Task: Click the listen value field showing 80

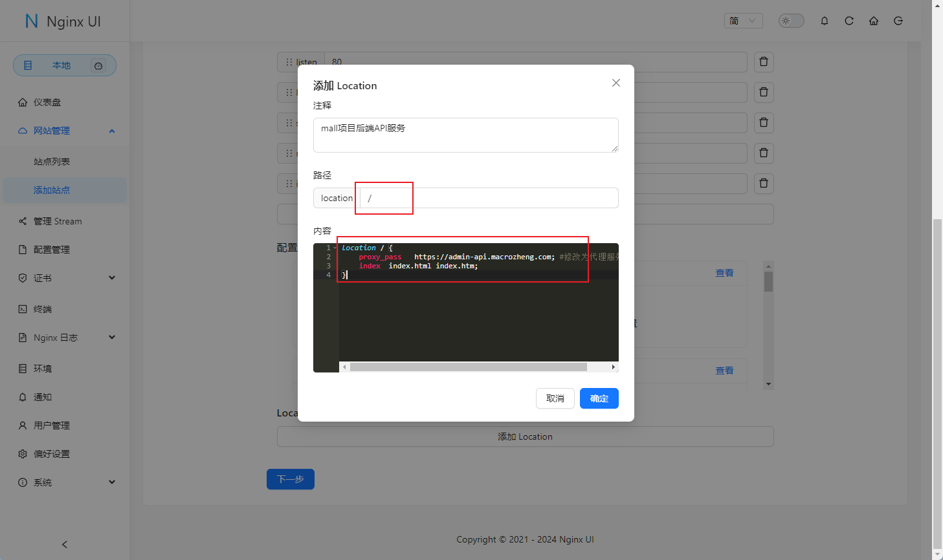Action: coord(536,62)
